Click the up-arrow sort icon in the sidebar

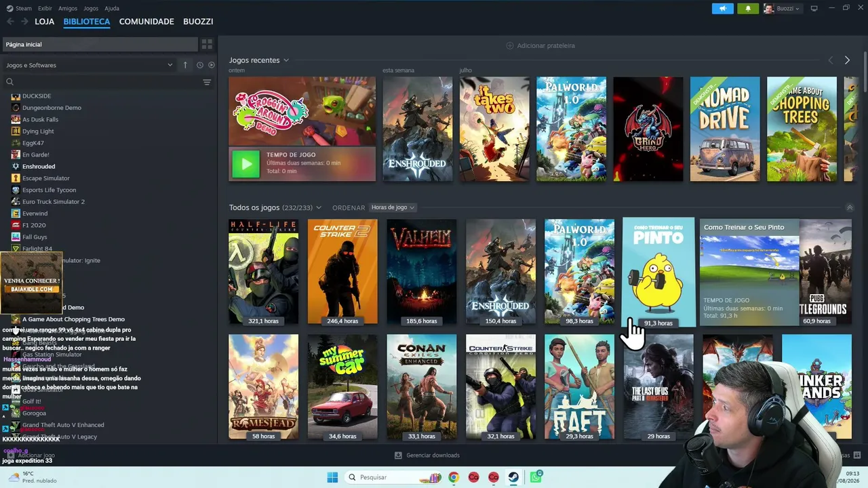point(185,65)
